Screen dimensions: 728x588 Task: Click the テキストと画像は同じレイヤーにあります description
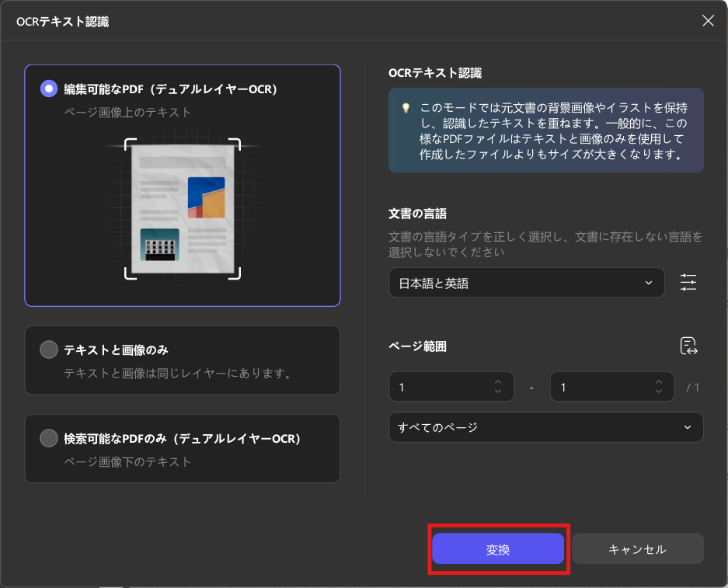pos(177,374)
